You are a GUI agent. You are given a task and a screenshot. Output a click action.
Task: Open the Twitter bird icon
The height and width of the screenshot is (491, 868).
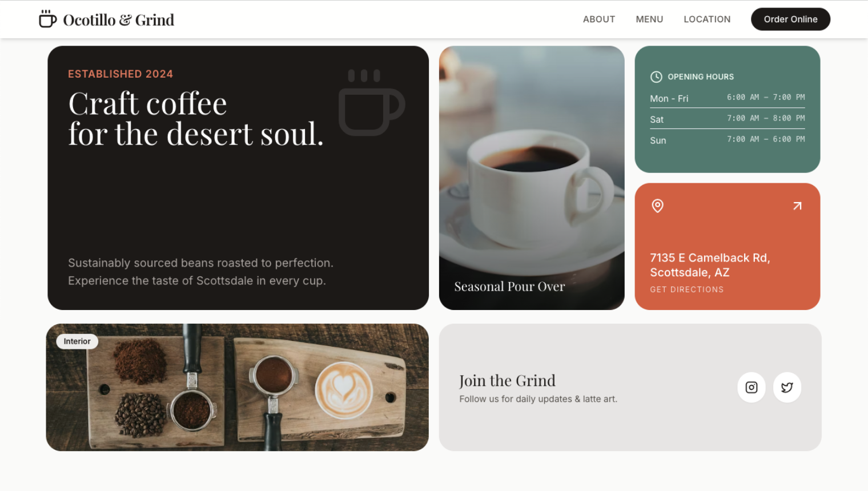click(x=787, y=387)
